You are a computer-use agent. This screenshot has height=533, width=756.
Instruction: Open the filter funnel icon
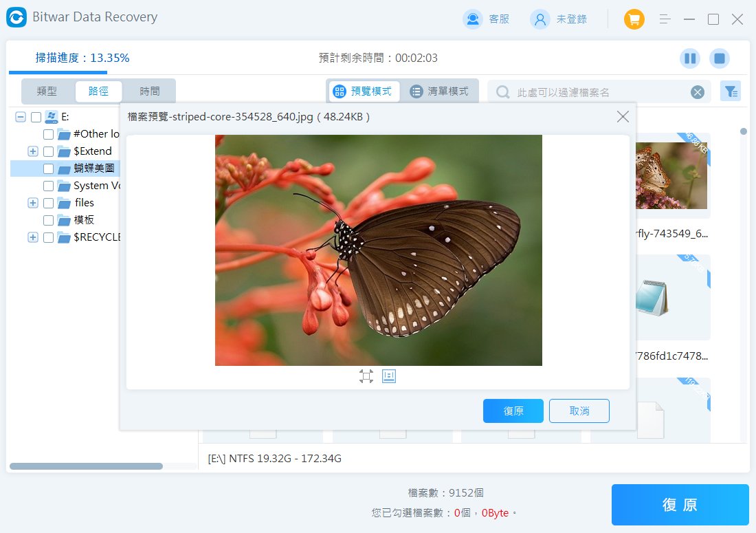(730, 91)
